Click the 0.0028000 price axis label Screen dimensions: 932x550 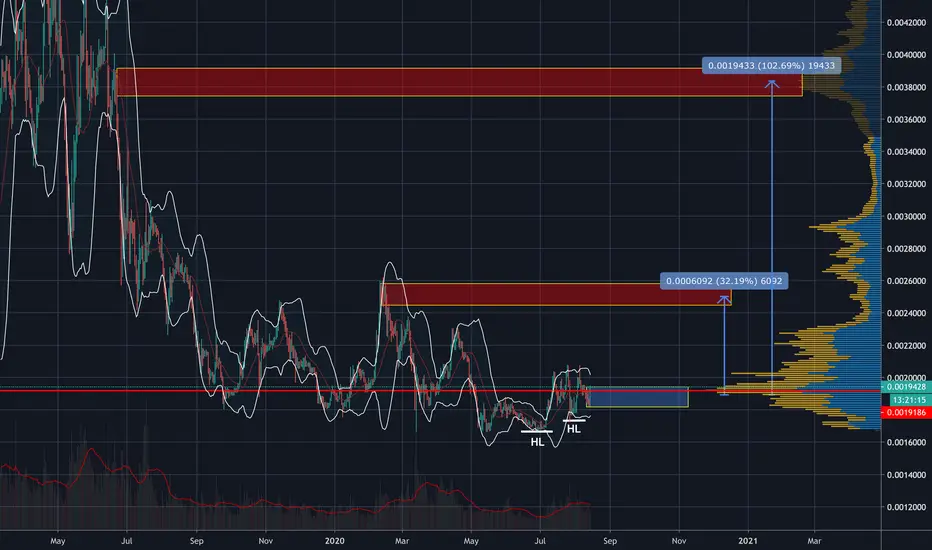(906, 249)
